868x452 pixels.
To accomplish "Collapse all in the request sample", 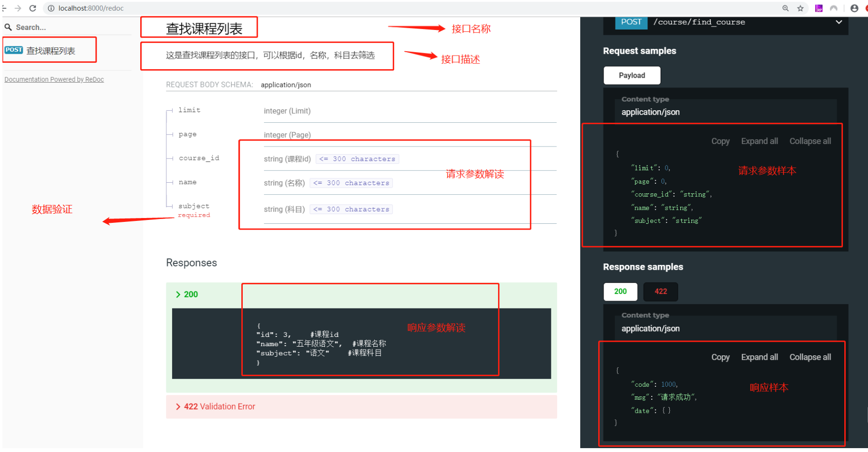I will click(x=810, y=141).
